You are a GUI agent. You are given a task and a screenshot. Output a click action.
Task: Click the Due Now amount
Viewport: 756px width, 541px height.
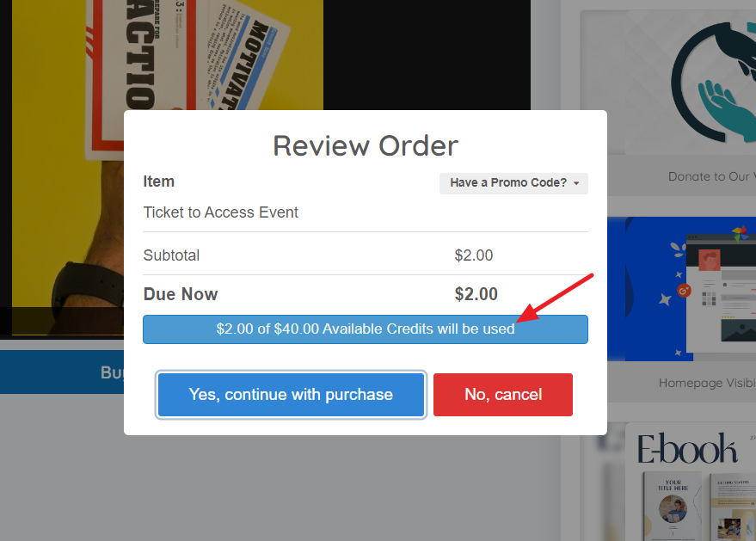[476, 294]
